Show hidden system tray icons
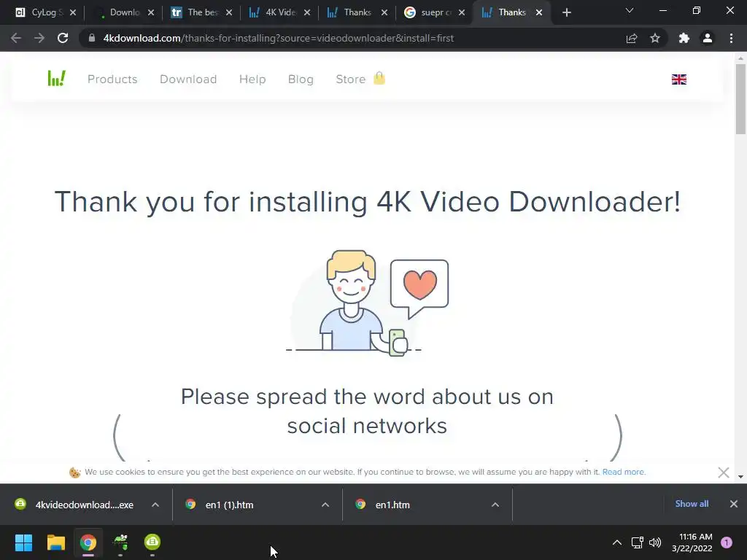This screenshot has width=747, height=560. point(617,542)
